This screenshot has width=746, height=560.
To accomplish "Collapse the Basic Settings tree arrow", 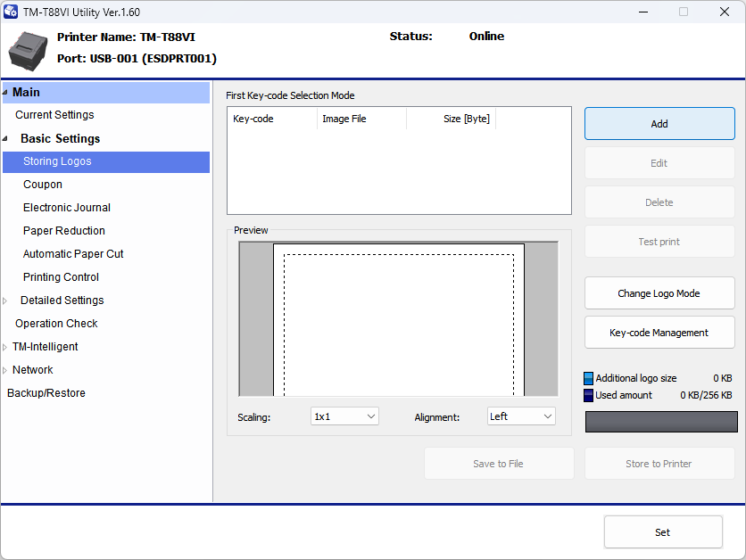I will [x=6, y=138].
